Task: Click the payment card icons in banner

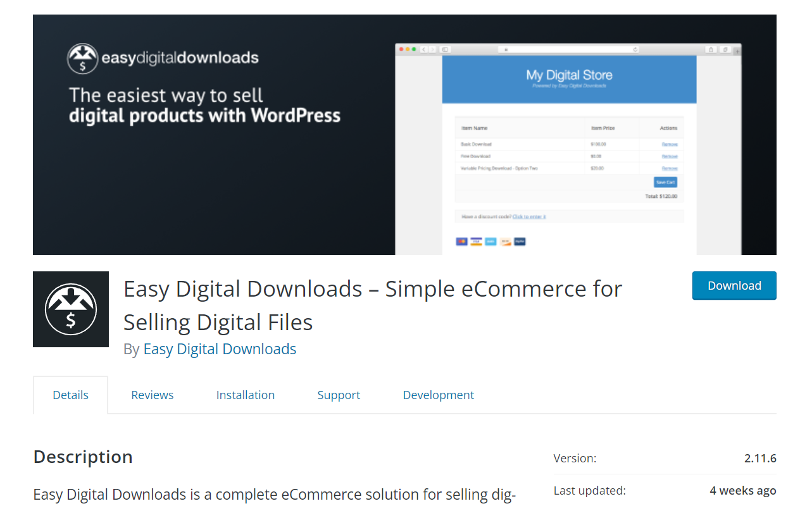Action: [x=490, y=242]
